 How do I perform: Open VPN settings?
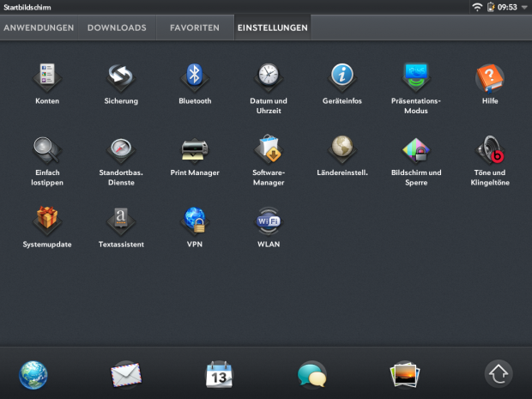(194, 221)
